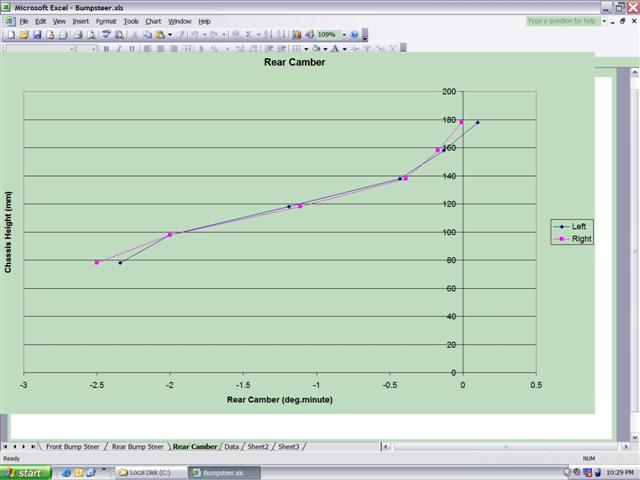Select the Right series legend entry
The height and width of the screenshot is (480, 640).
572,239
